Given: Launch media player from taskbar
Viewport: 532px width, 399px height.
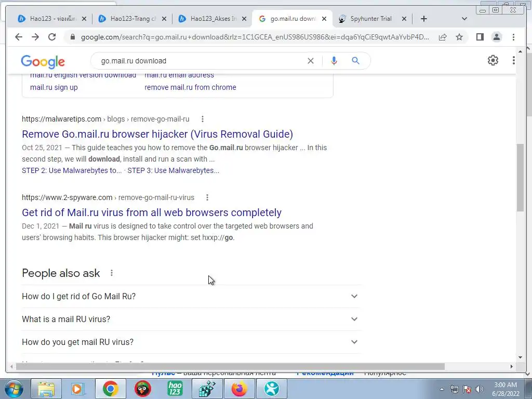Looking at the screenshot, I should [77, 389].
